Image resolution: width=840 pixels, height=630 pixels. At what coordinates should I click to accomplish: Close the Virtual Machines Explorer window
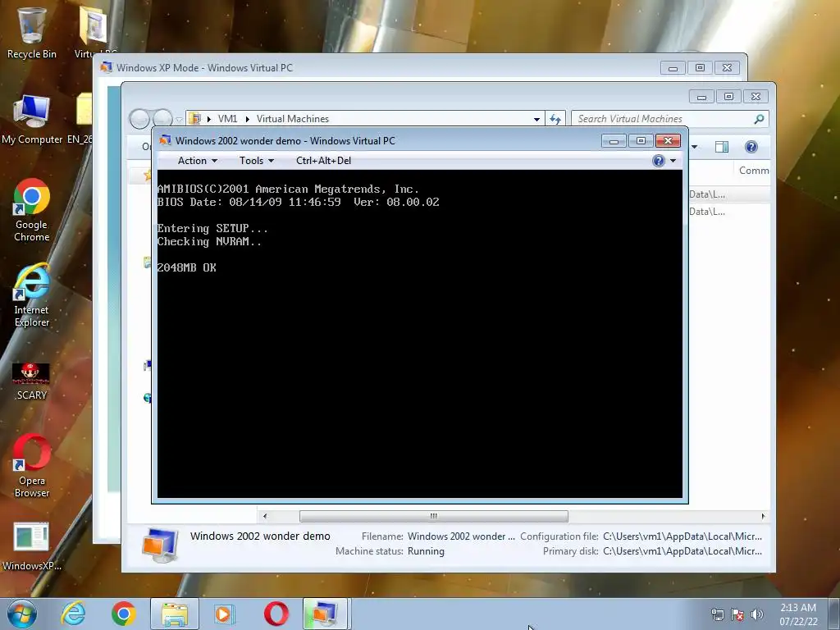(756, 97)
